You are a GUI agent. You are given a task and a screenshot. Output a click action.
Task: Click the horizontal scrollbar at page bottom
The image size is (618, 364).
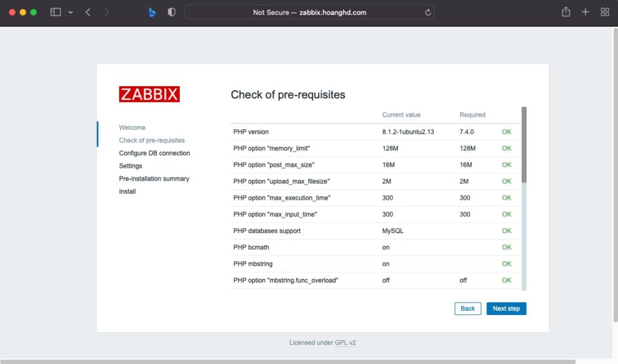(288, 361)
